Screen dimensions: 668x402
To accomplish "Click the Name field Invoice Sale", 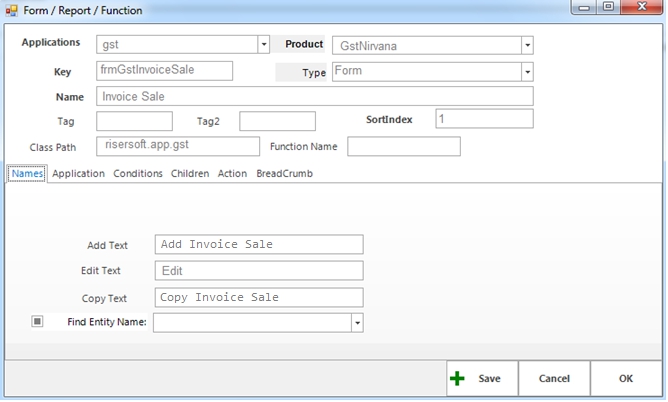I will tap(315, 96).
